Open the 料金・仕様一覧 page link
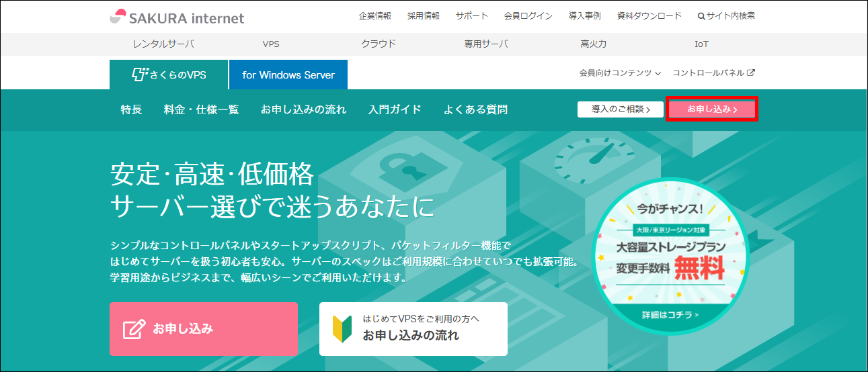Screen dimensions: 868x372 click(201, 109)
